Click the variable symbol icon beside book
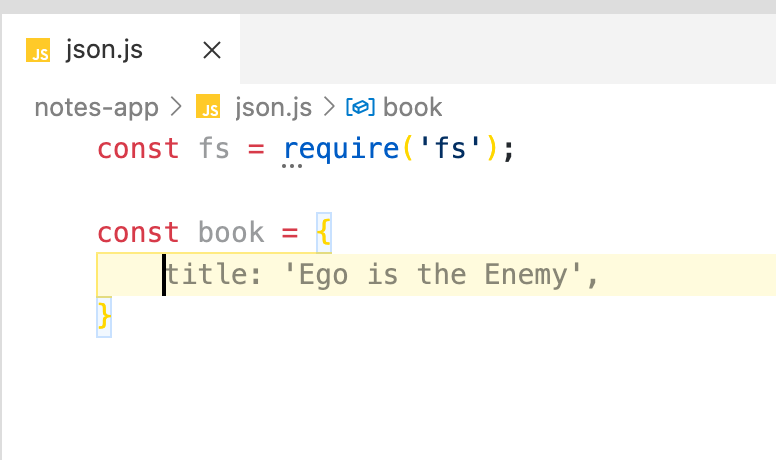 pyautogui.click(x=360, y=106)
